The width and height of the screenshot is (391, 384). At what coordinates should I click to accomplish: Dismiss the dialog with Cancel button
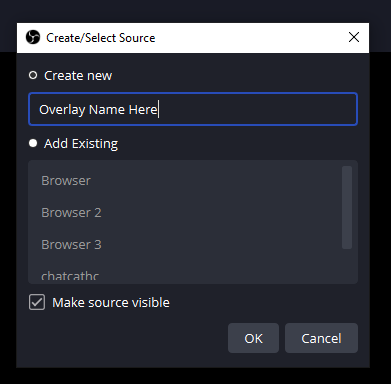pyautogui.click(x=321, y=338)
